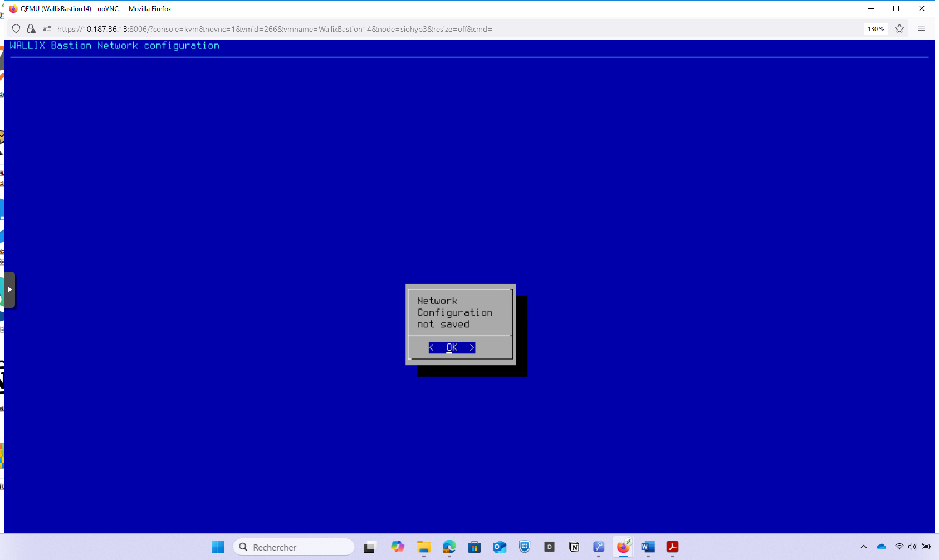939x560 pixels.
Task: Open File Explorer from the taskbar
Action: [x=424, y=547]
